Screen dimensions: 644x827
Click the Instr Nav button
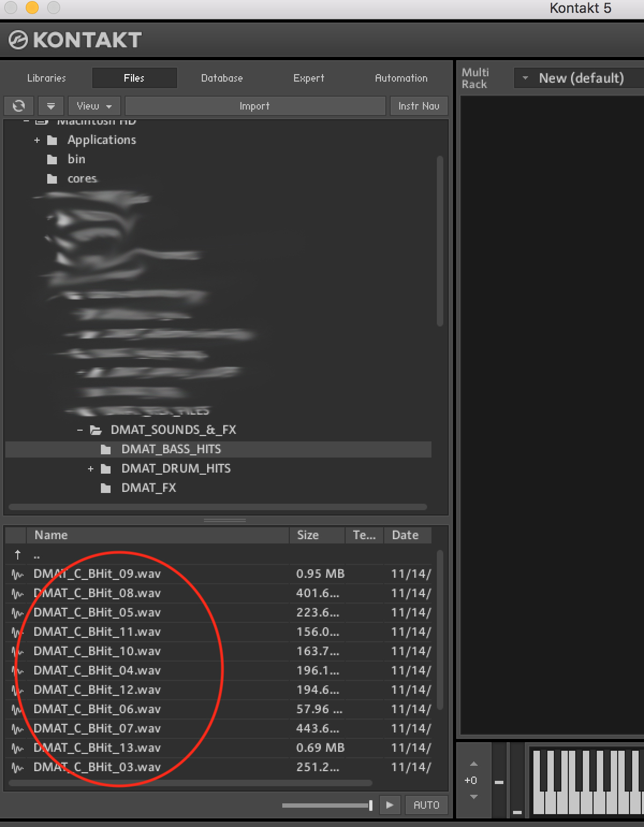click(419, 106)
